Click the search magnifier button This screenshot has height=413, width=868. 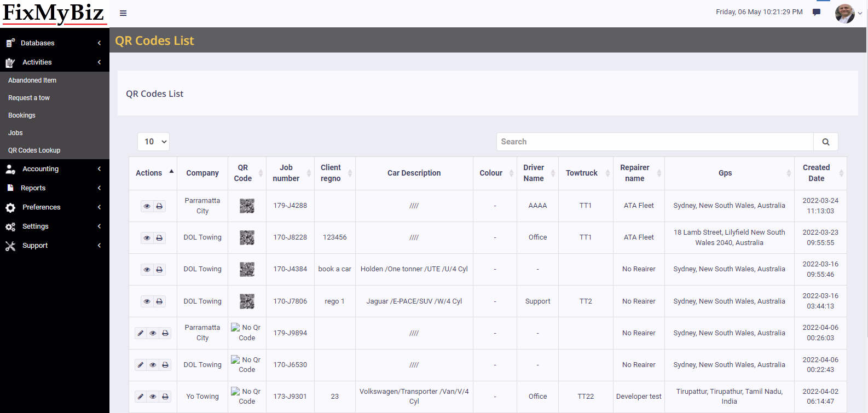pos(825,142)
